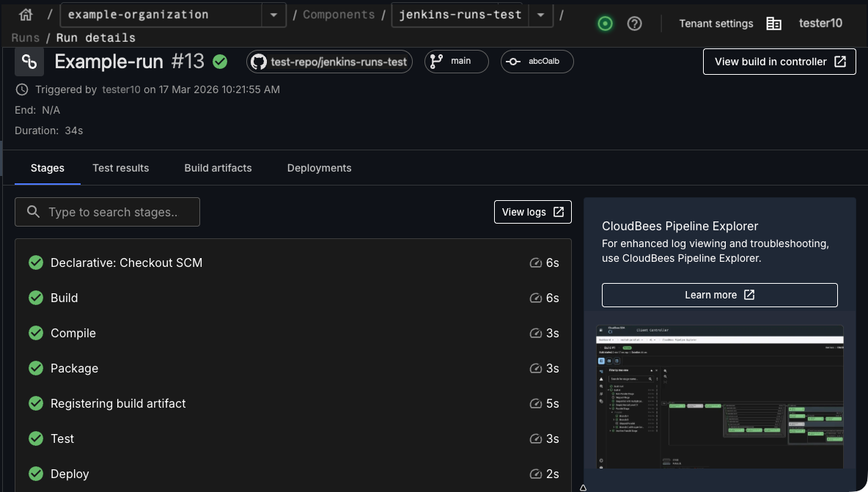Open the tester10 user menu
The image size is (868, 492).
[820, 23]
